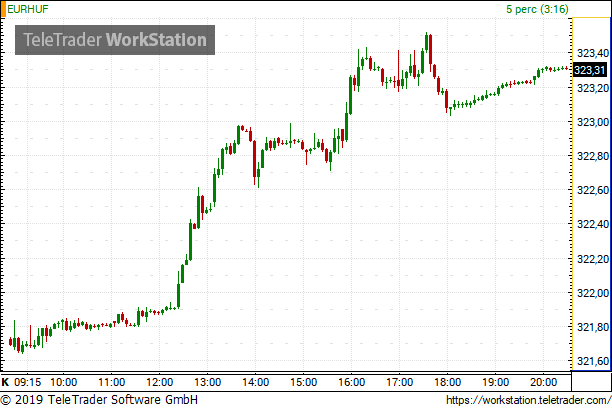Click the 322,80 price axis label
The image size is (612, 409).
pyautogui.click(x=593, y=156)
